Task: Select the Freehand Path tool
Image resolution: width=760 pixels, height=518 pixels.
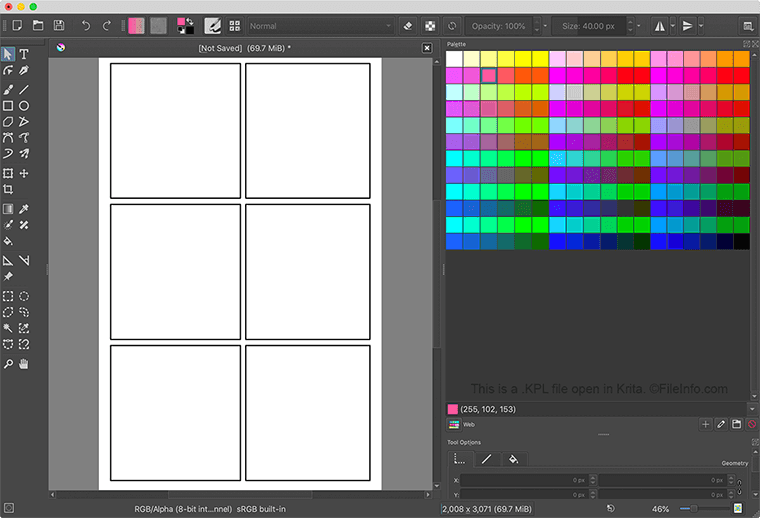Action: (x=24, y=138)
